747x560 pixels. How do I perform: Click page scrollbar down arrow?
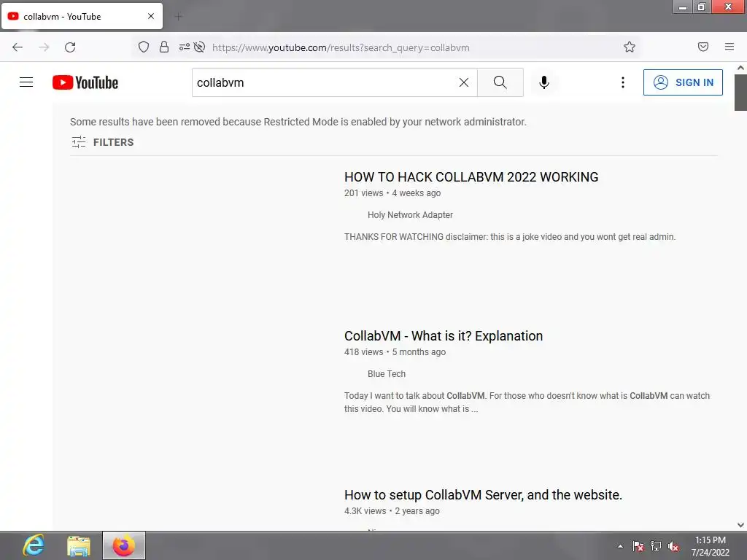pos(740,525)
